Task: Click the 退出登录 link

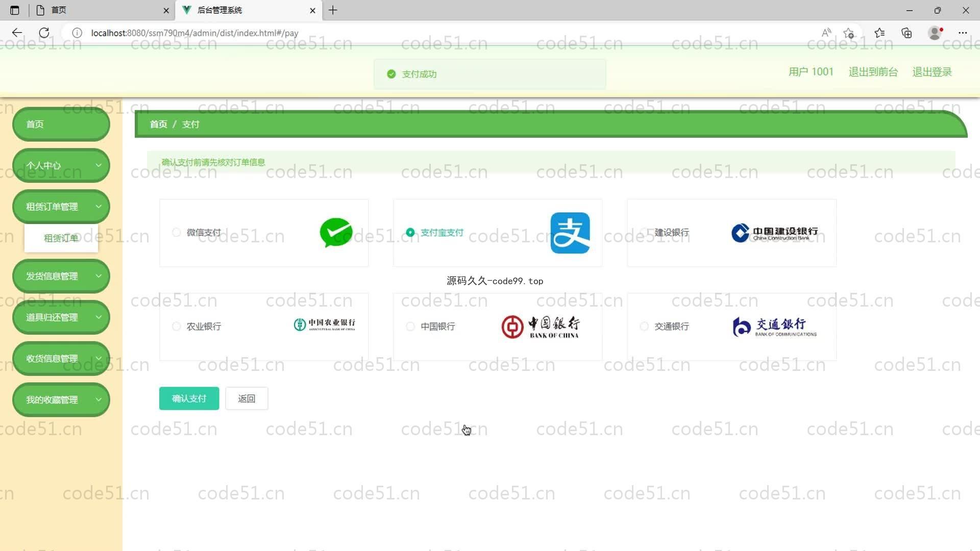Action: click(932, 72)
